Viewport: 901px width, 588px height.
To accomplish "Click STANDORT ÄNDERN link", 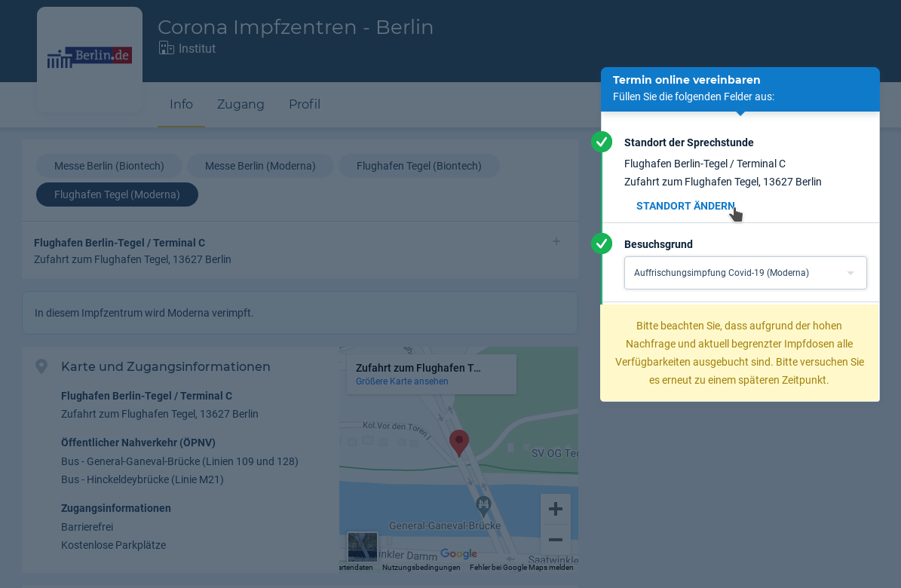I will click(x=685, y=206).
